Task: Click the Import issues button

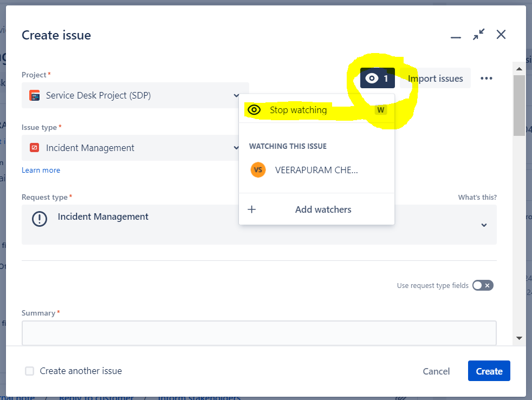Action: [x=436, y=78]
